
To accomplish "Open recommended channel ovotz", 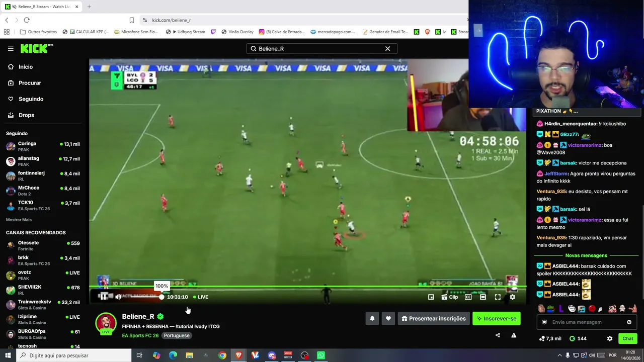I will click(43, 275).
